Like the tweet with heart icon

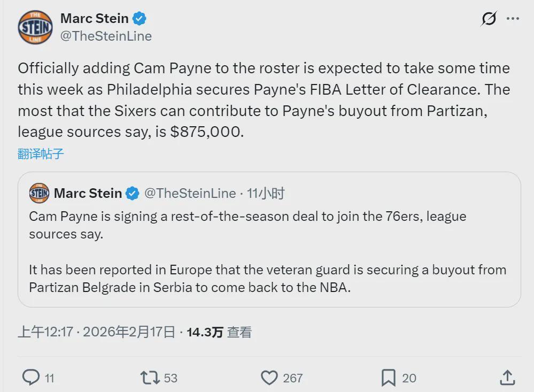coord(269,378)
